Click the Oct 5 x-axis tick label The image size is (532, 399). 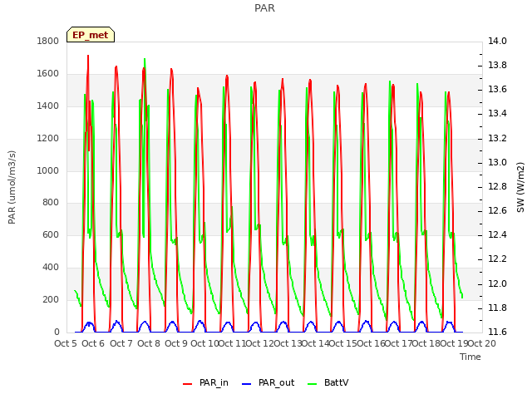tap(66, 343)
